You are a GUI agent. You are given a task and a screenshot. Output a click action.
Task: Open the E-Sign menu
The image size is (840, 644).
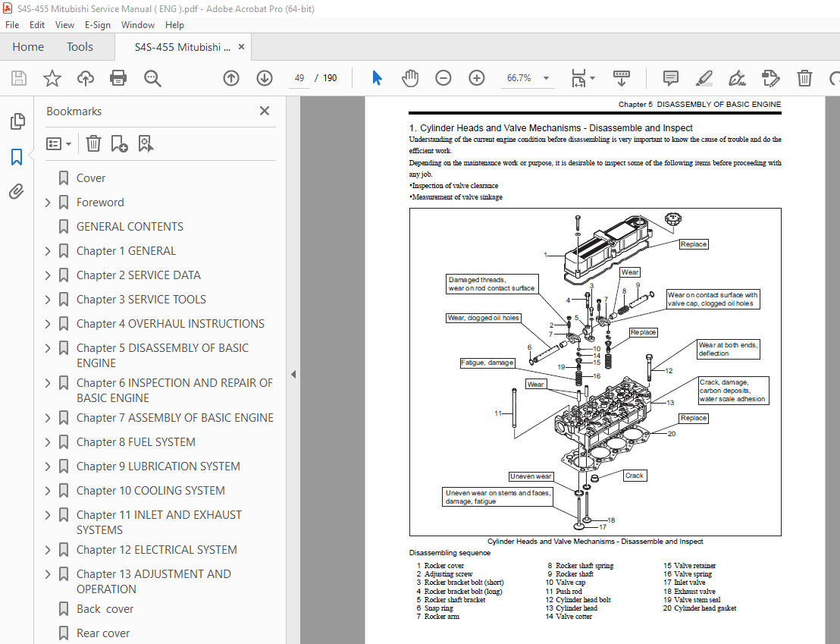tap(97, 24)
